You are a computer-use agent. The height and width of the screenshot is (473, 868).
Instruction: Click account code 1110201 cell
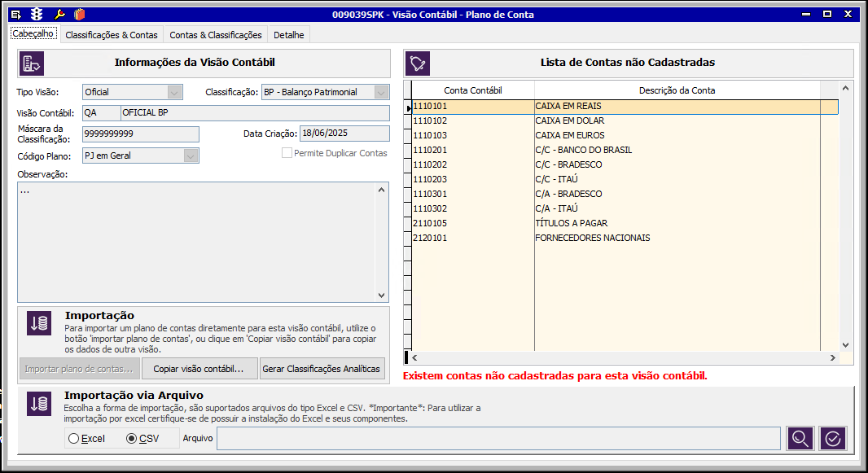tap(473, 150)
